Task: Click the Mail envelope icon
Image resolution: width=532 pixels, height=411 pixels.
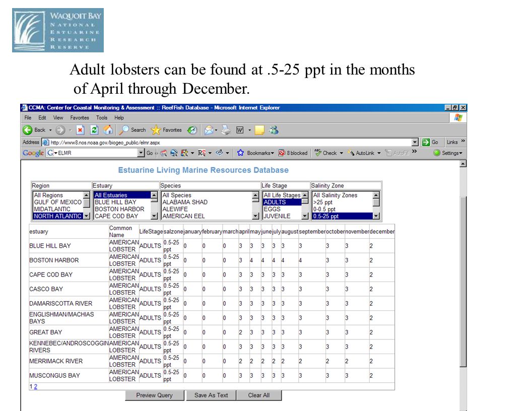Action: pos(209,130)
